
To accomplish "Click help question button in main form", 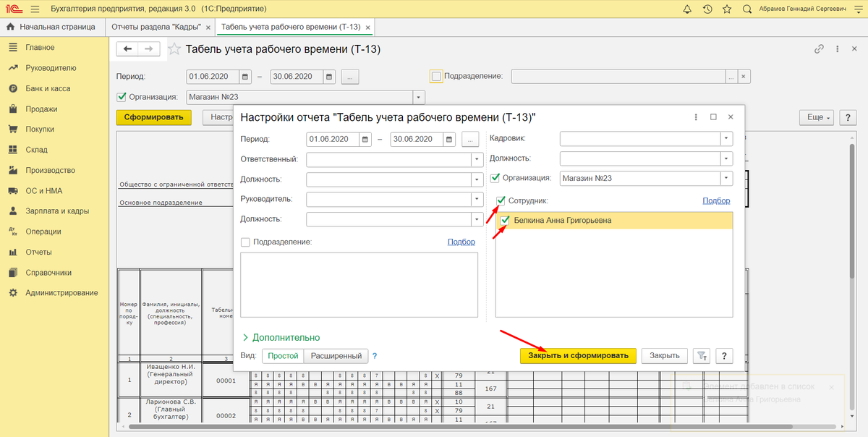I will (x=847, y=117).
